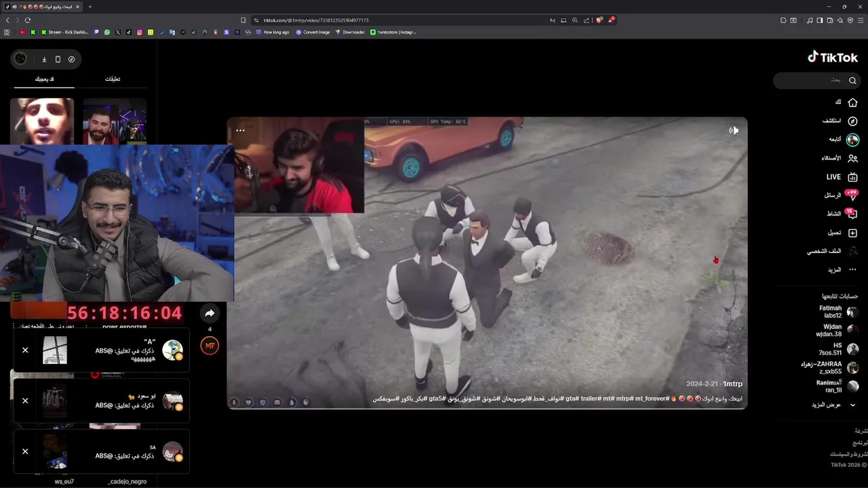Switch to "قد يعجبك" recommendations tab
The image size is (868, 488).
(44, 79)
